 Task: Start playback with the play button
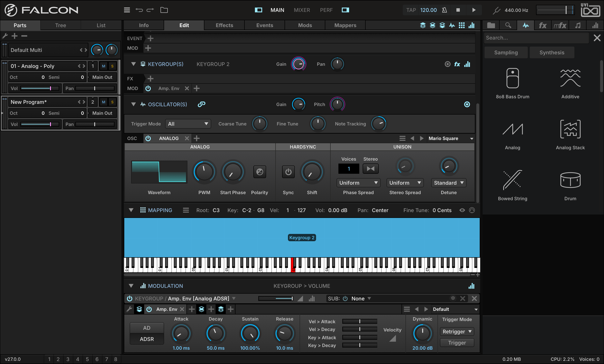pyautogui.click(x=474, y=10)
